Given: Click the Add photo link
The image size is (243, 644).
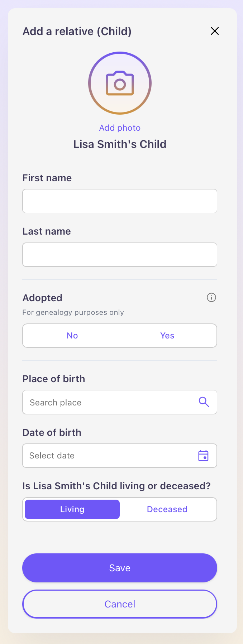Looking at the screenshot, I should pos(120,128).
